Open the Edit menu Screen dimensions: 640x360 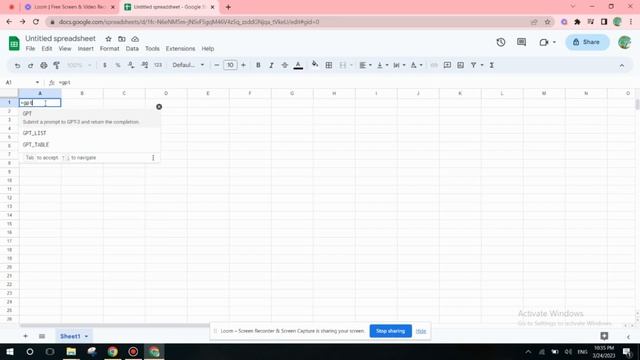[x=47, y=49]
